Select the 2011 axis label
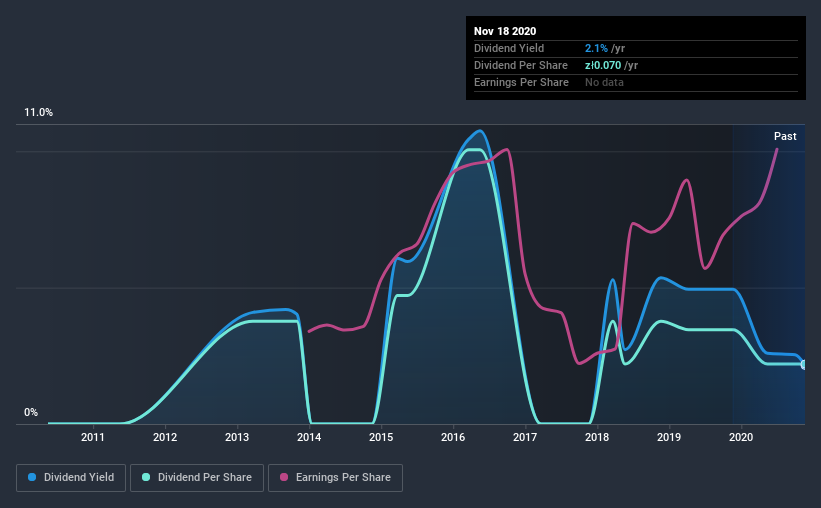Screen dimensions: 821x508 (93, 437)
